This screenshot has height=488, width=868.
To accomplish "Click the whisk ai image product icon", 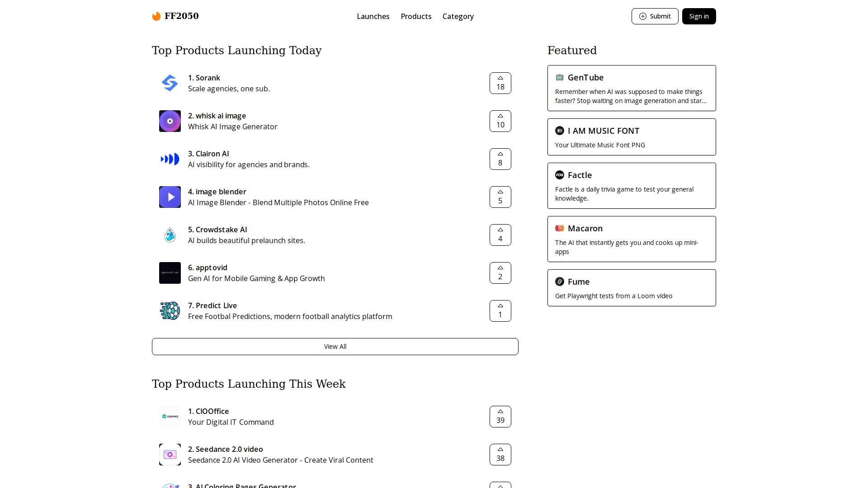I will pos(170,121).
